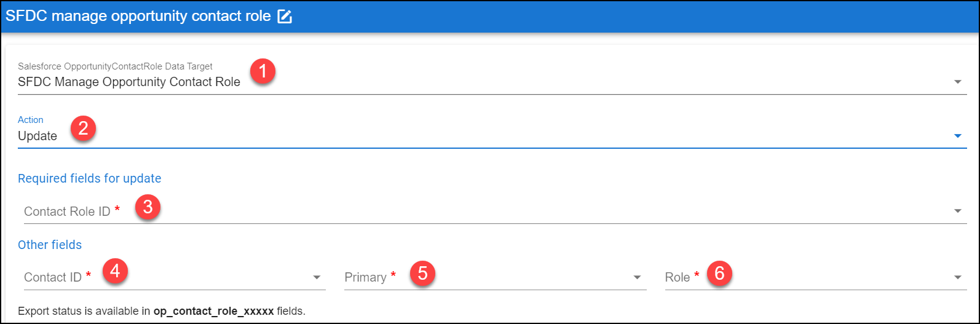Expand the Role field dropdown arrow

pyautogui.click(x=958, y=277)
